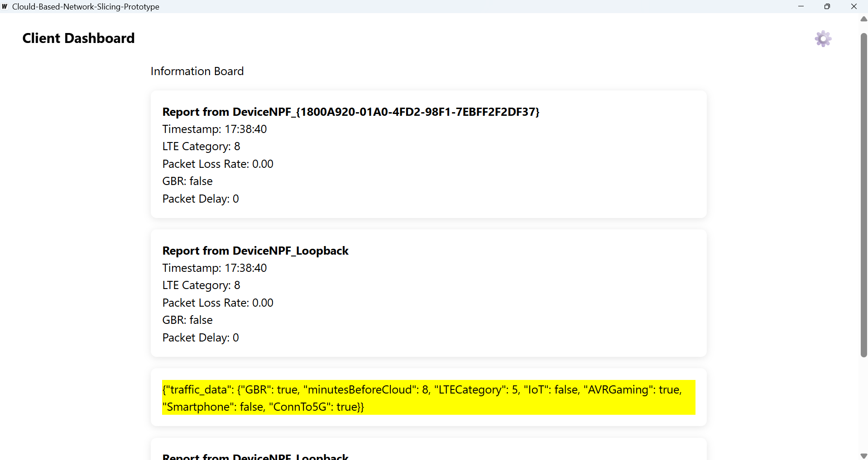Screen dimensions: 868x460
Task: Click the scrollbar down arrow
Action: click(x=863, y=455)
